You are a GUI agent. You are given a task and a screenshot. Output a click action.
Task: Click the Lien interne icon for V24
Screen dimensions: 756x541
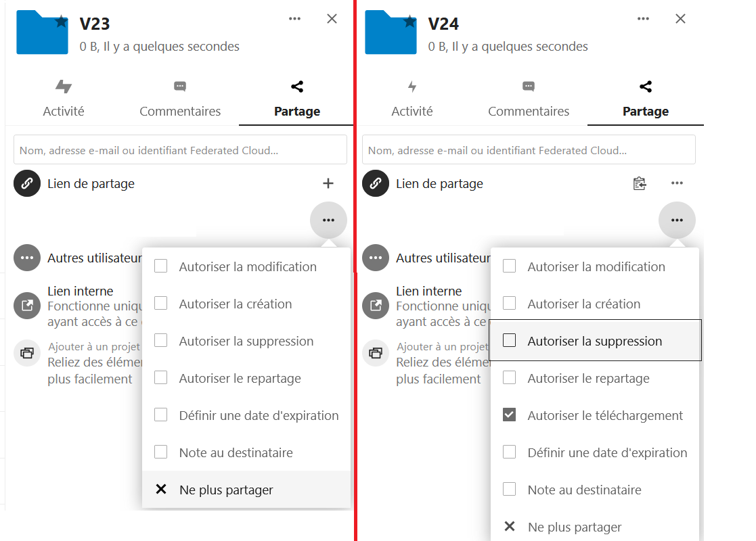tap(375, 305)
